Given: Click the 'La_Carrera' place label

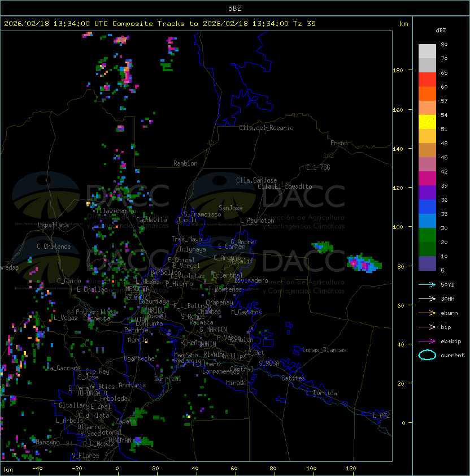Looking at the screenshot, I should click(63, 368).
